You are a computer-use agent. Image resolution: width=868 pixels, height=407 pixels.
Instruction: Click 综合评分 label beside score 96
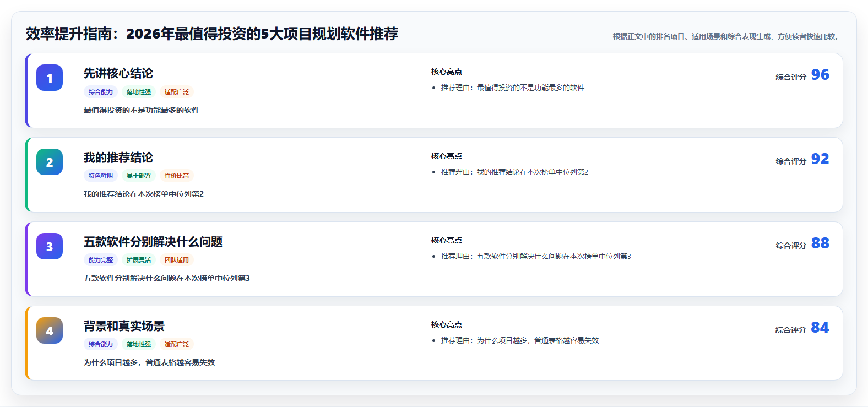(791, 77)
